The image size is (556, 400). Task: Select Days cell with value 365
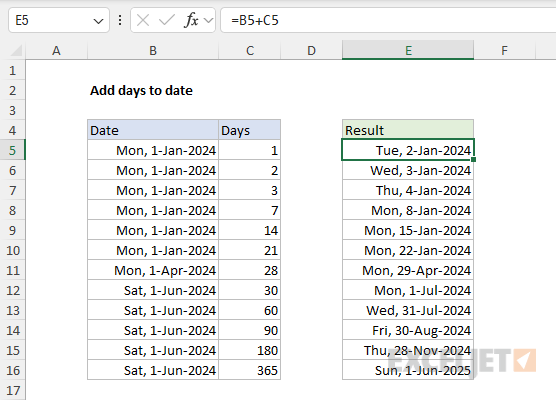click(x=250, y=370)
